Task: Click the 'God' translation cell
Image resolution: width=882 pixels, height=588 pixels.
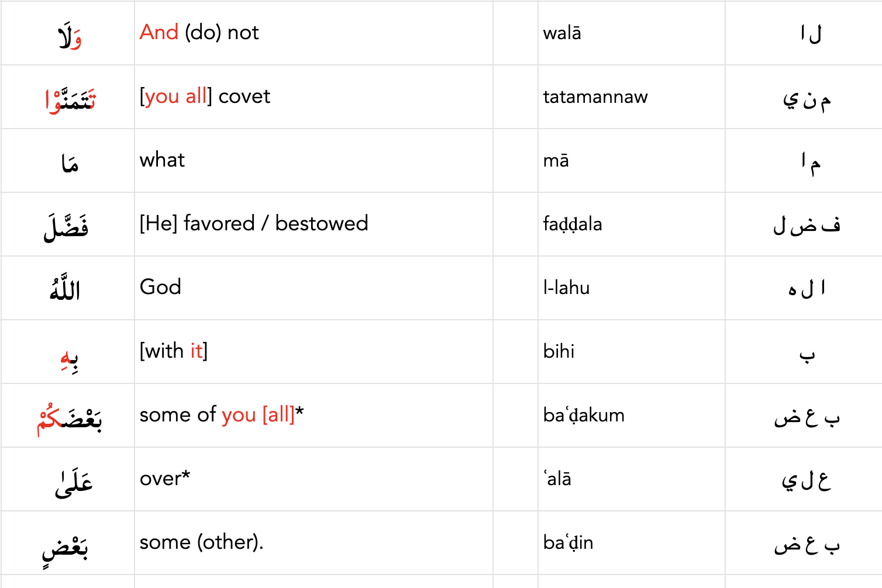Action: 160,288
